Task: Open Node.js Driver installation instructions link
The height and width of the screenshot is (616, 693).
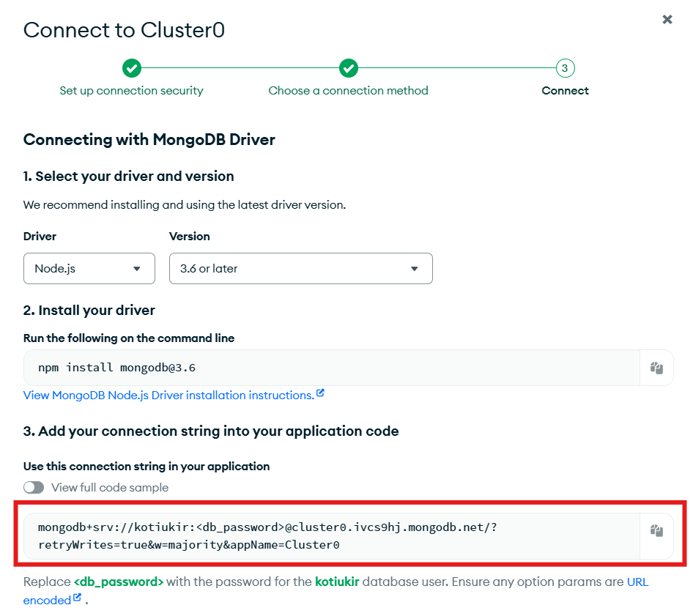Action: coord(168,395)
